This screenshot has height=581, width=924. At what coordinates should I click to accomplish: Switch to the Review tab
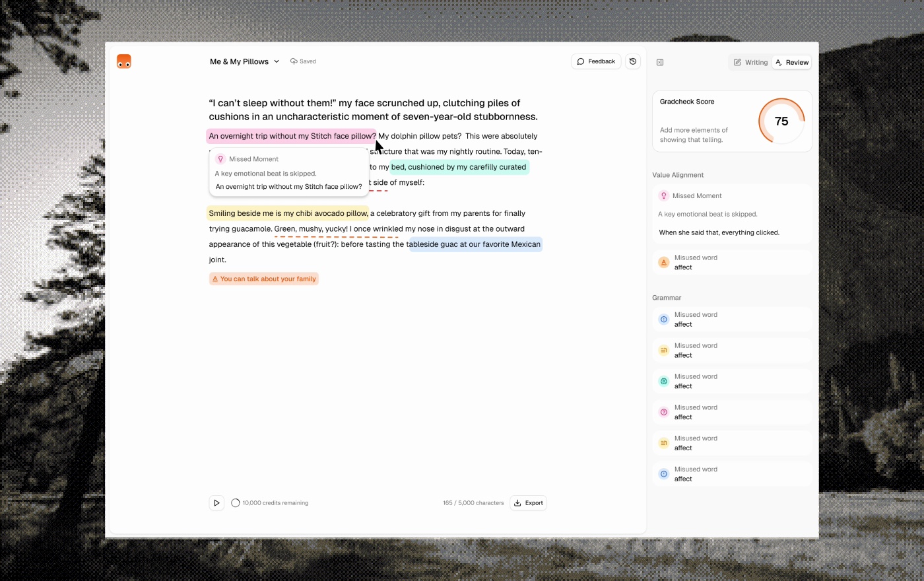(x=792, y=62)
